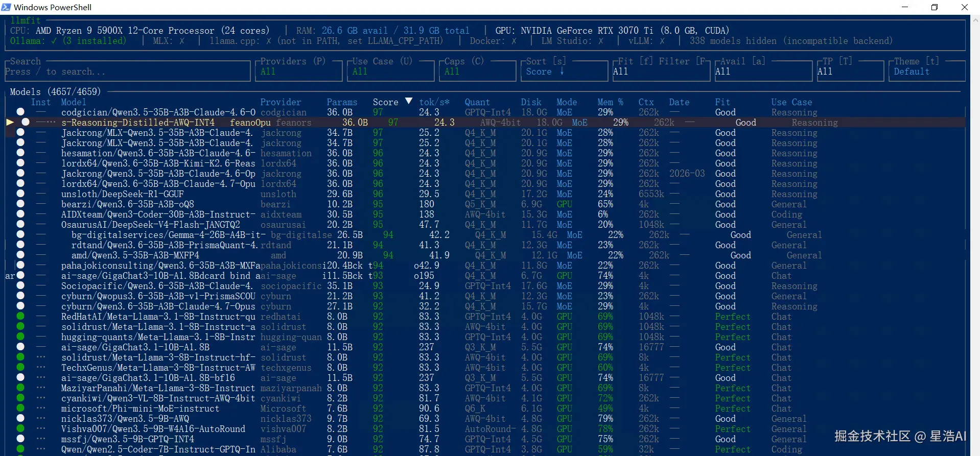980x456 pixels.
Task: Click the Score sort descending arrow
Action: [x=408, y=101]
